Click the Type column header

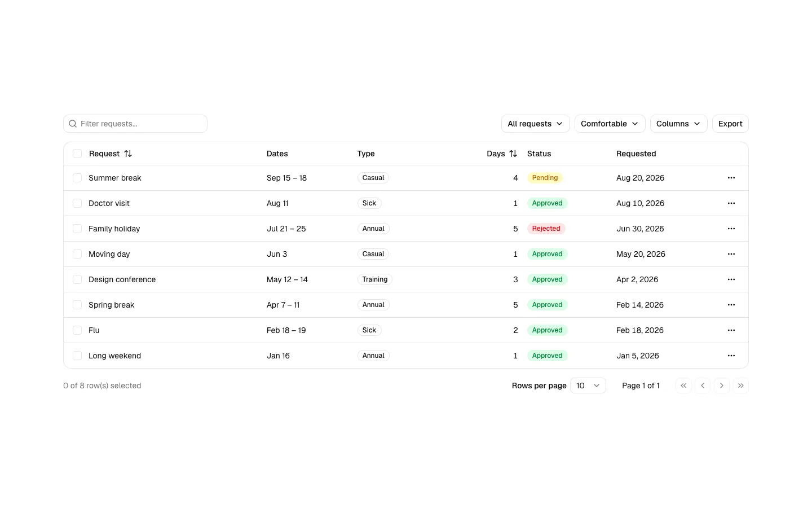coord(366,154)
